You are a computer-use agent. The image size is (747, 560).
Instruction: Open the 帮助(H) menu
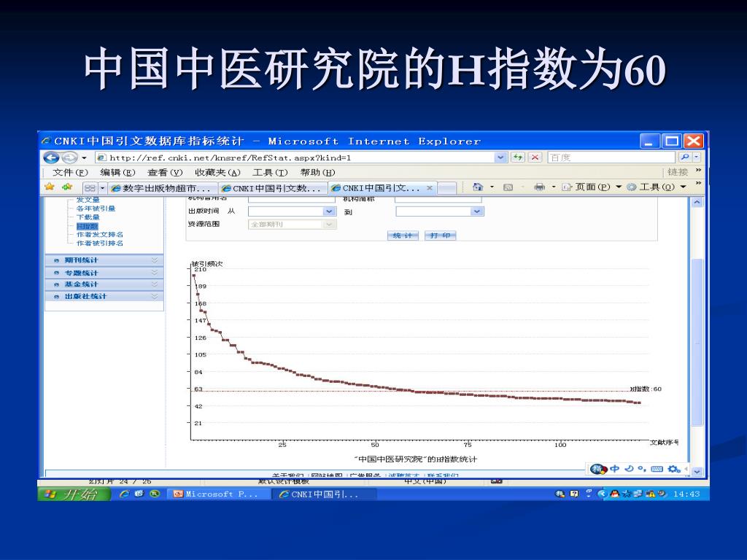[x=317, y=172]
